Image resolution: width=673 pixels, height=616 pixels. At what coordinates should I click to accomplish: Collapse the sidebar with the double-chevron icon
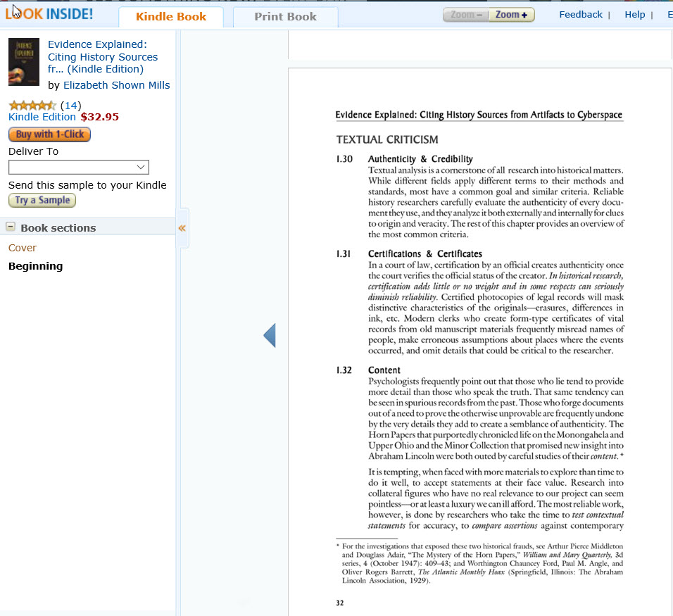(x=182, y=228)
